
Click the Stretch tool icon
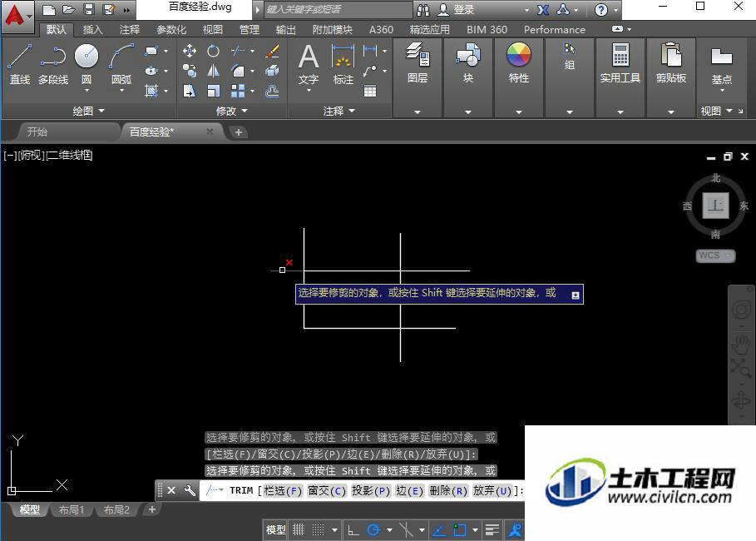coord(190,91)
